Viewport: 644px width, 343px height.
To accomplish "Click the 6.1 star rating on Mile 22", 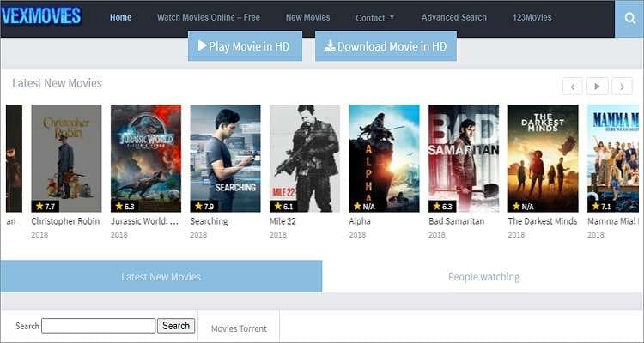I will pos(284,206).
